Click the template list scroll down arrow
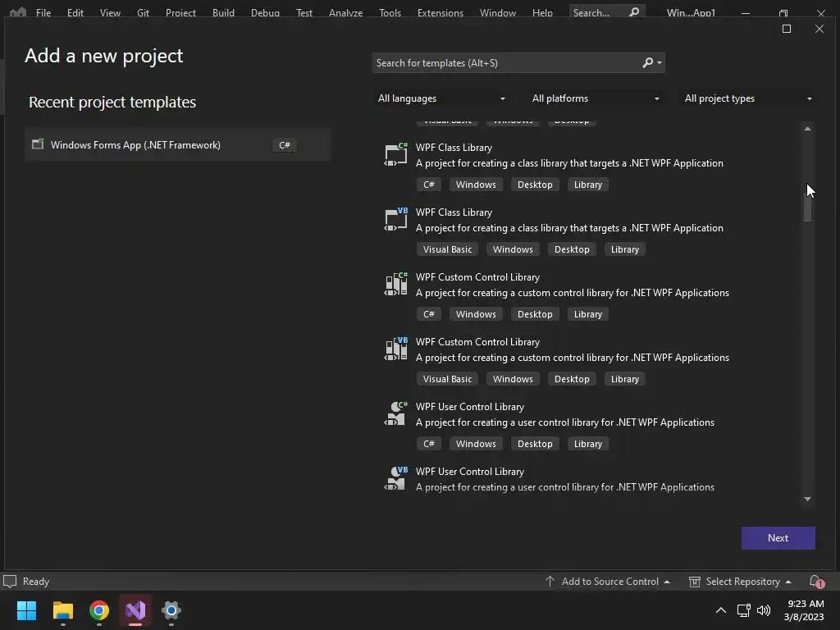840x630 pixels. point(807,499)
